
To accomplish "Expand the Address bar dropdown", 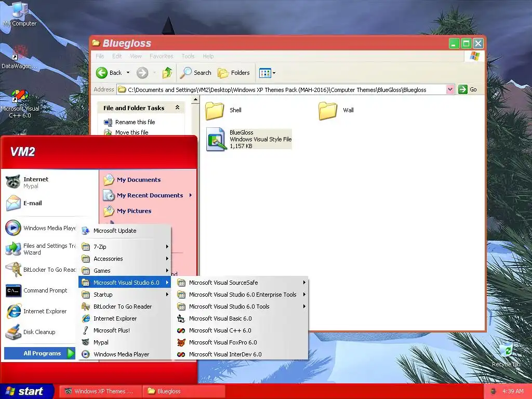I will click(x=450, y=89).
